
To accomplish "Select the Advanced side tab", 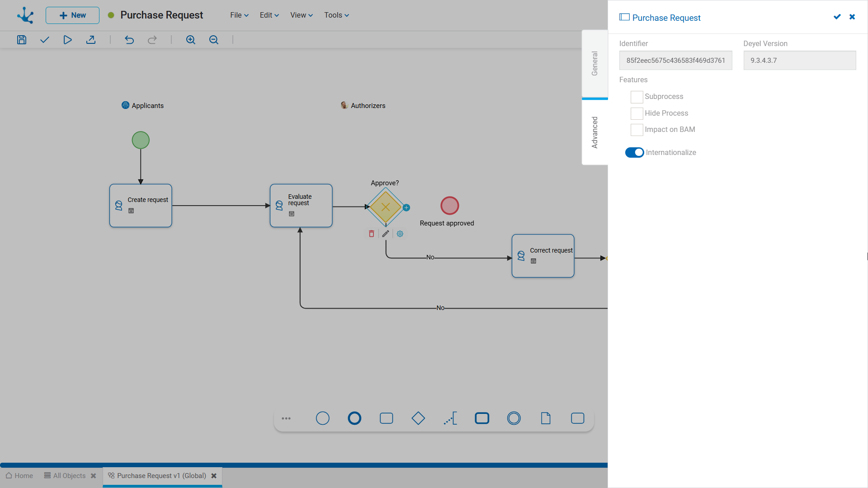I will pos(595,132).
